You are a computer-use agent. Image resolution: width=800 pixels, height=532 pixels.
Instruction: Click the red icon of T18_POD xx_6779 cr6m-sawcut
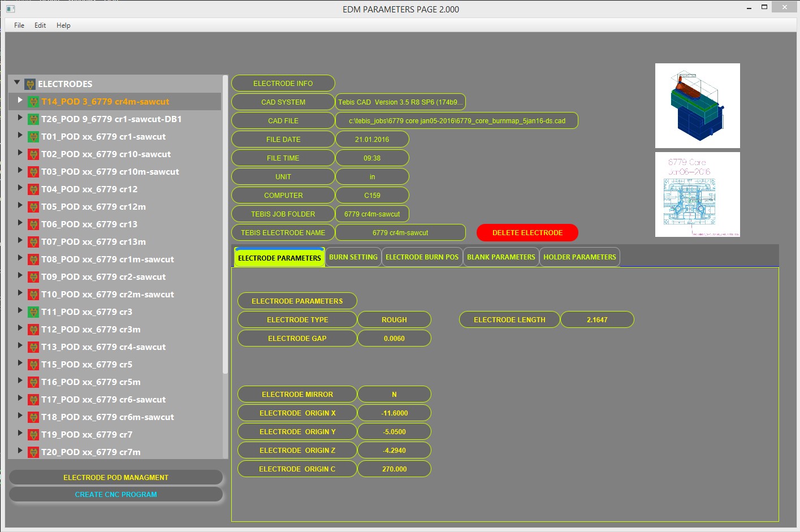[33, 417]
